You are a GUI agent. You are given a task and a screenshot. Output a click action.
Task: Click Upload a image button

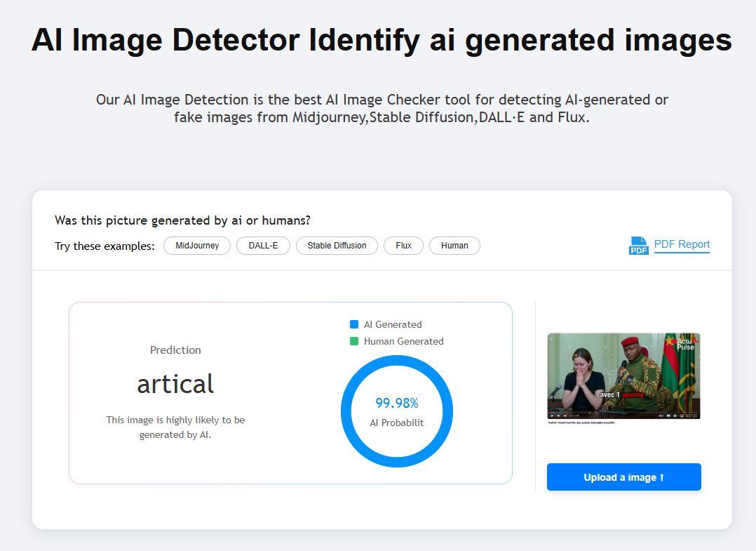pos(624,477)
